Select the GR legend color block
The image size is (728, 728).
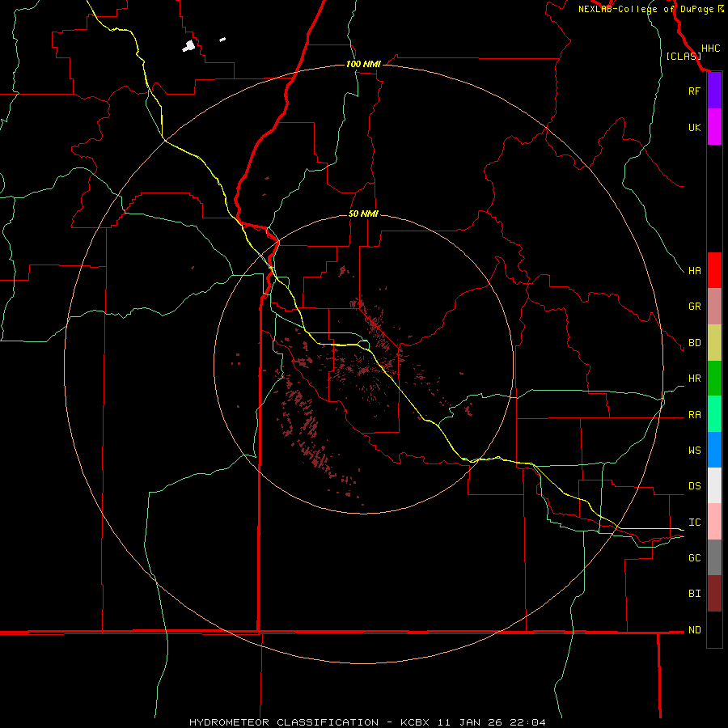pos(714,307)
